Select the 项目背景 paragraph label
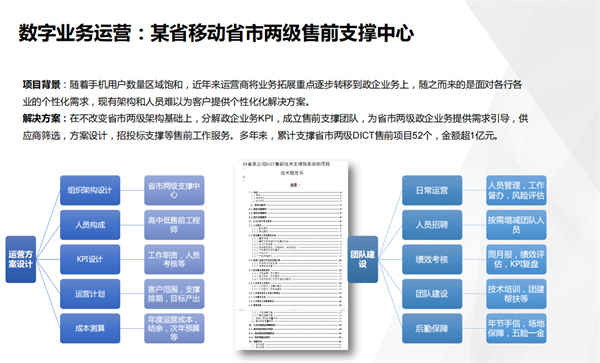 tap(41, 85)
